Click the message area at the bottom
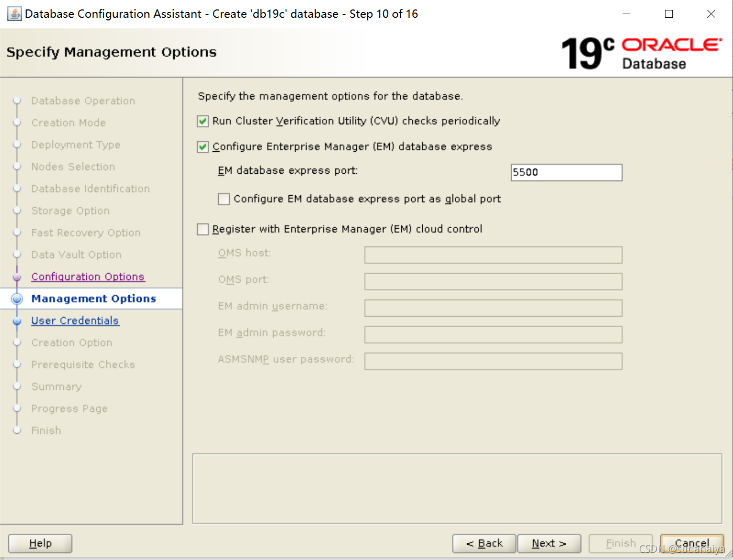This screenshot has width=733, height=560. click(457, 489)
